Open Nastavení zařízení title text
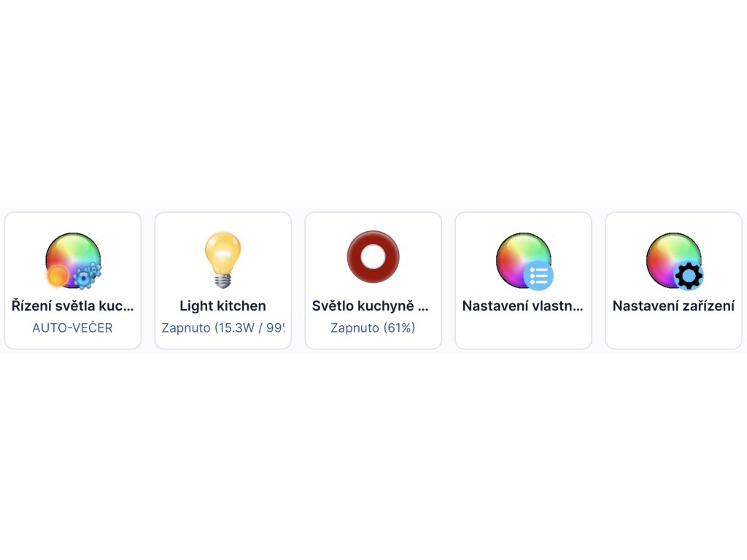Viewport: 747px width, 560px height. click(x=673, y=306)
